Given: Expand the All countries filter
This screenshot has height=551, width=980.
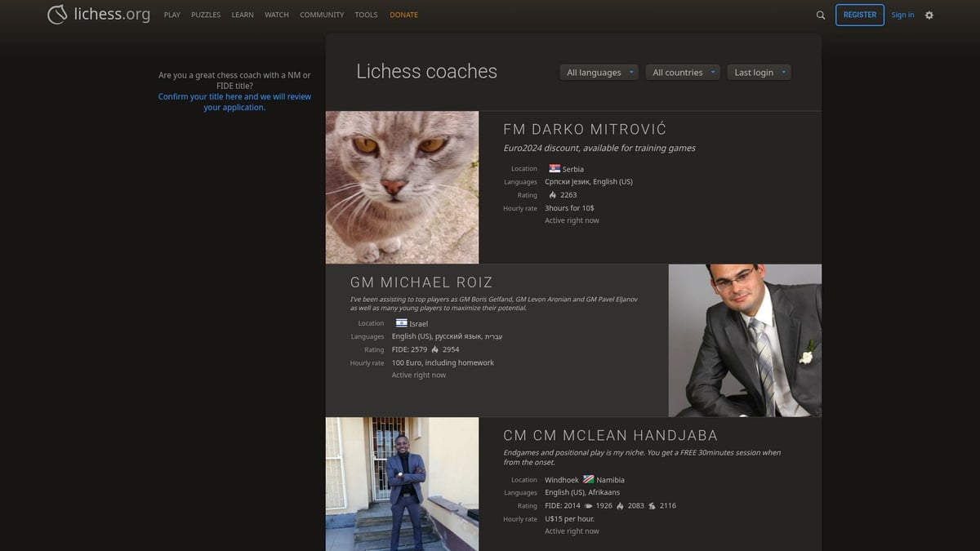Looking at the screenshot, I should pyautogui.click(x=682, y=72).
